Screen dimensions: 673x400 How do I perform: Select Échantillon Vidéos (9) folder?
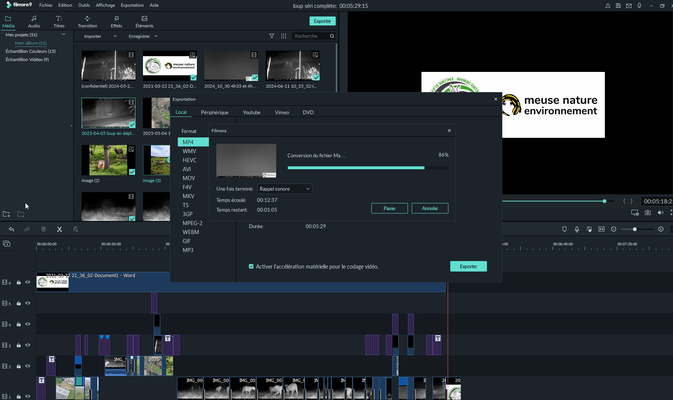[27, 60]
